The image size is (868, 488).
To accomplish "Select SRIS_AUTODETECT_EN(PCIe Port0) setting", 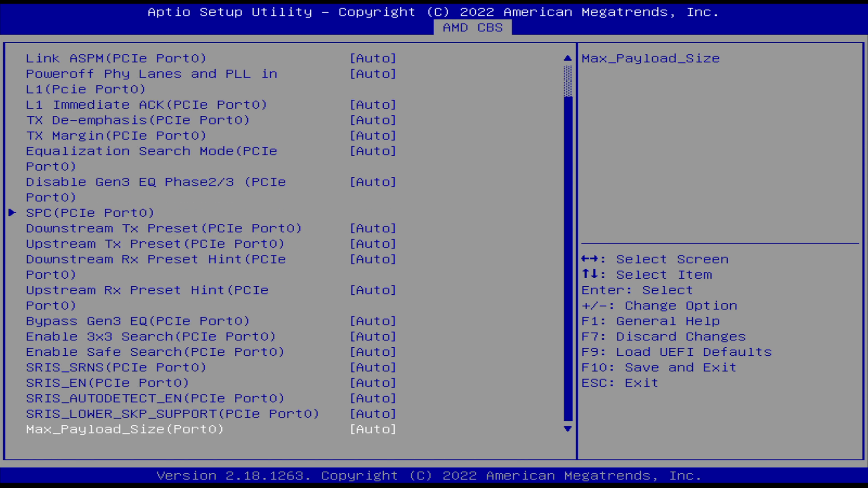I will (155, 398).
